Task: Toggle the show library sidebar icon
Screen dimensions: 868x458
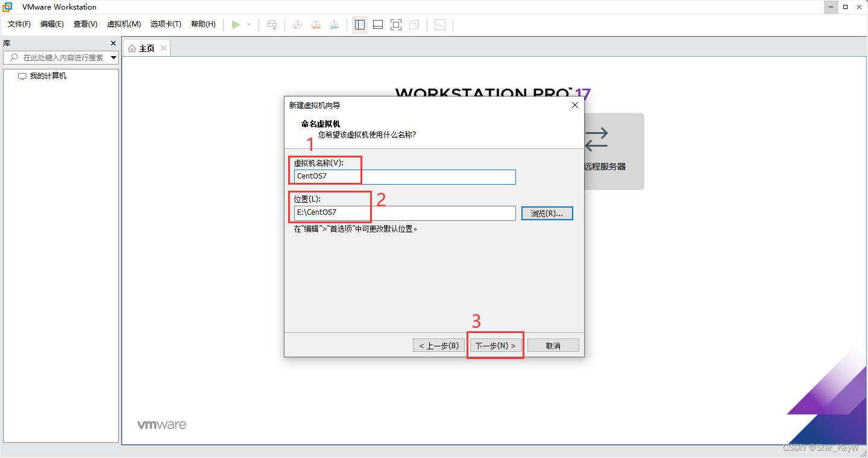Action: [360, 25]
